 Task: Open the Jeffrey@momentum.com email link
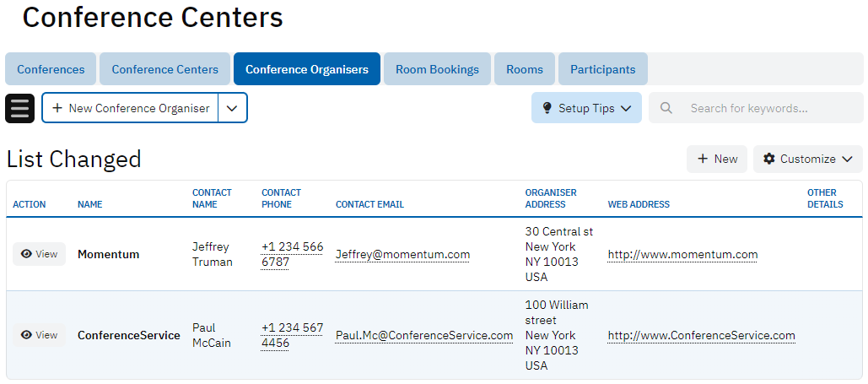click(402, 254)
